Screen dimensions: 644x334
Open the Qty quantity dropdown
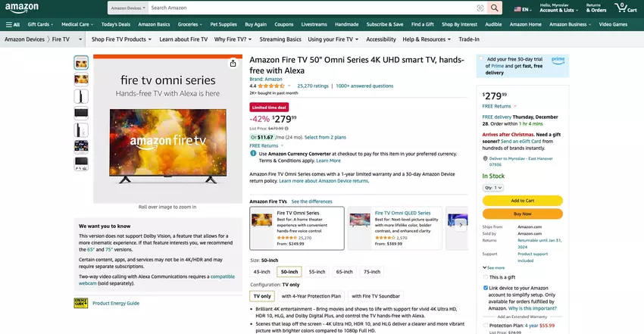point(493,187)
